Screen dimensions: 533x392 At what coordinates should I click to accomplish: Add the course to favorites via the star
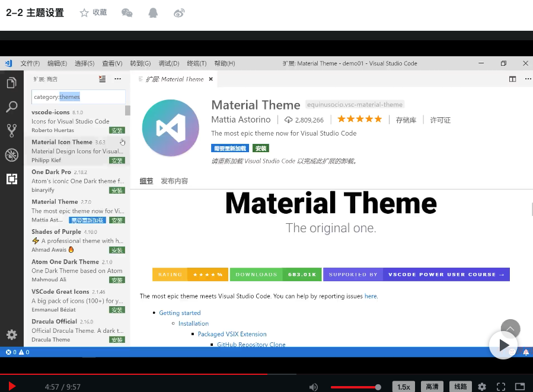pos(84,13)
